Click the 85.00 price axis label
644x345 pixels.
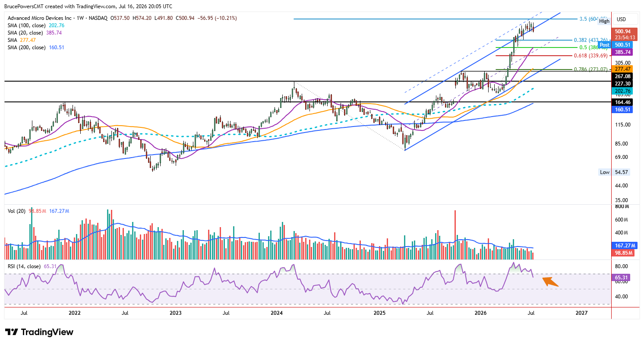621,144
